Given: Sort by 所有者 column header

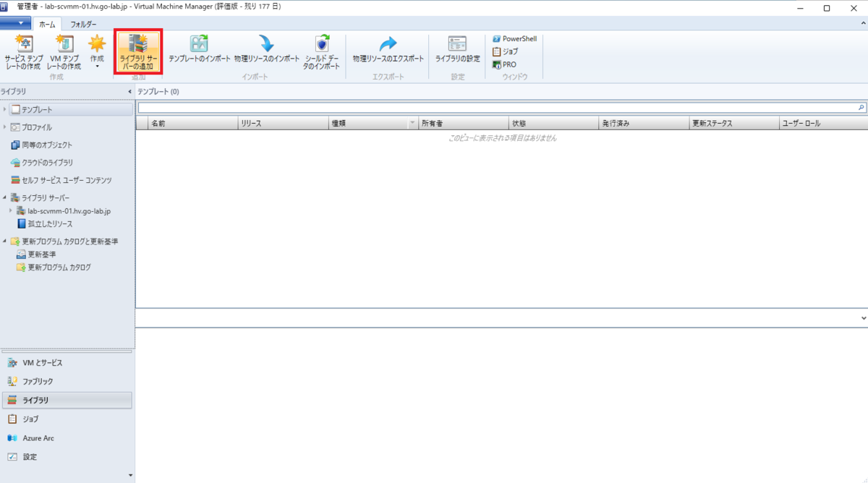Looking at the screenshot, I should [464, 124].
